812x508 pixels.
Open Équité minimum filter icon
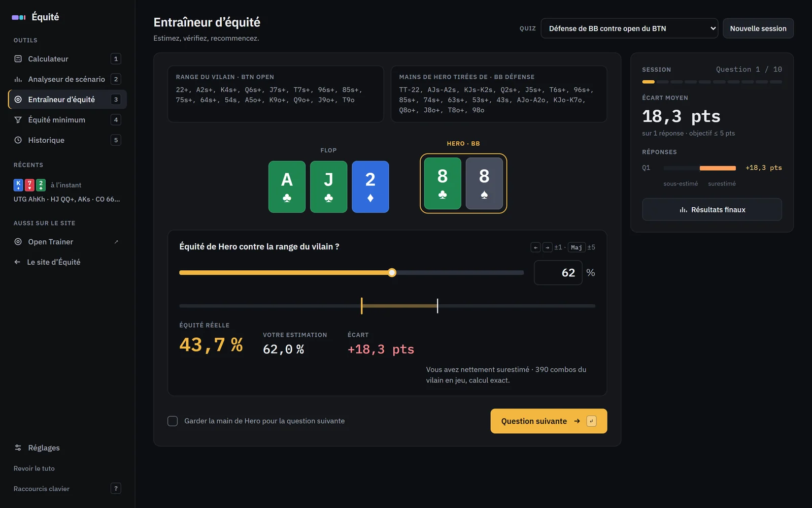(18, 120)
